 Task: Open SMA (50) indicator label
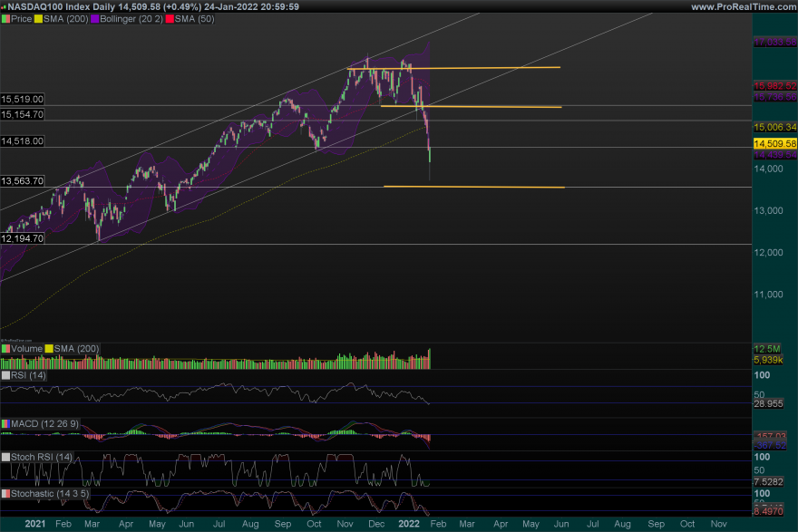194,19
